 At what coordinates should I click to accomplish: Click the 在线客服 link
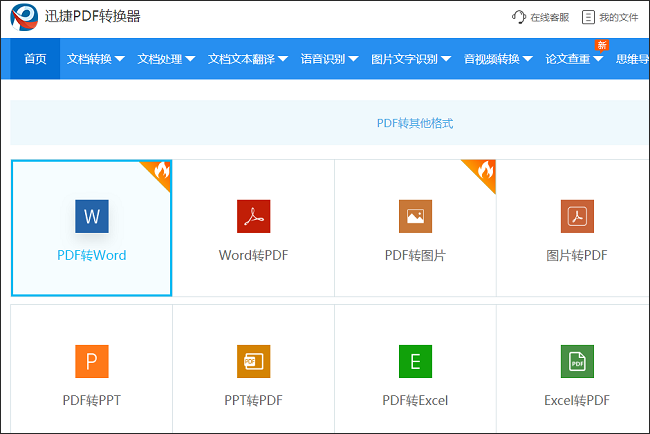(550, 17)
